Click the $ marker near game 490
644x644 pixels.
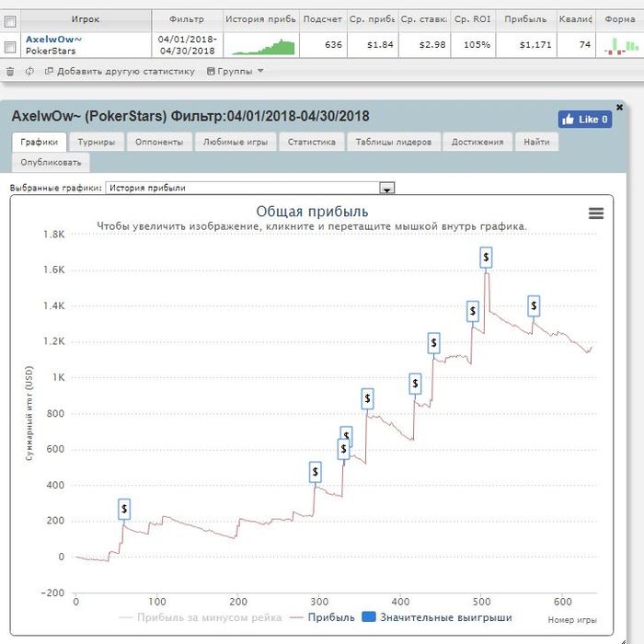pos(473,311)
